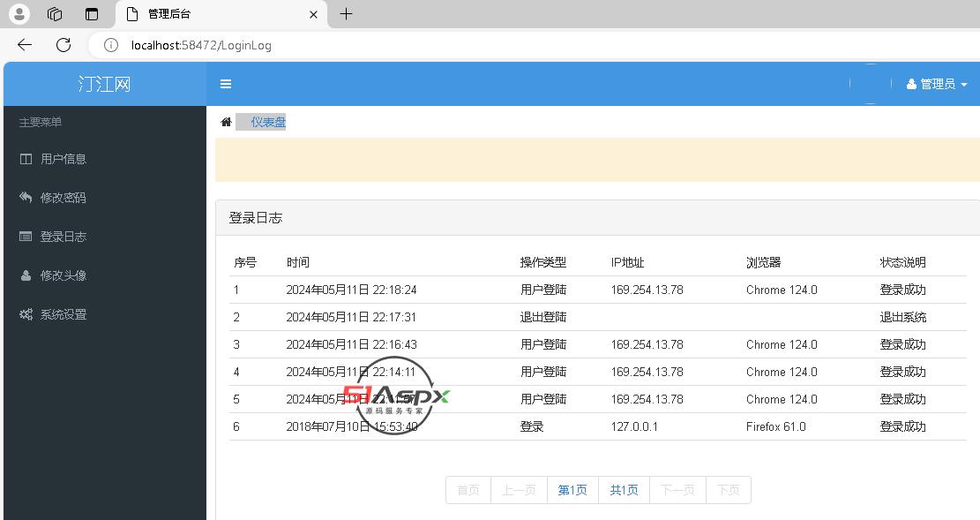Click the 主要菜单 sidebar heading
980x520 pixels.
click(41, 122)
